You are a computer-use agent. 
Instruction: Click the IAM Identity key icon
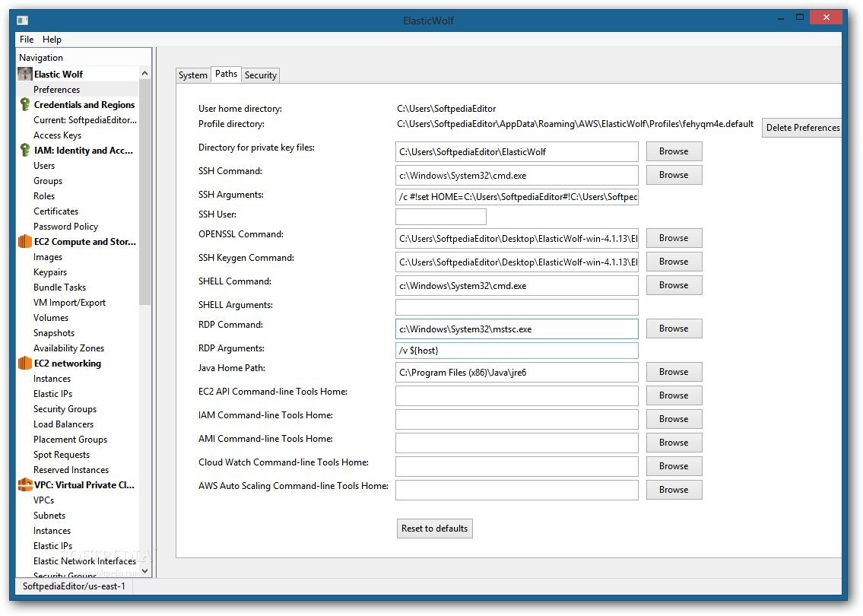pos(25,151)
